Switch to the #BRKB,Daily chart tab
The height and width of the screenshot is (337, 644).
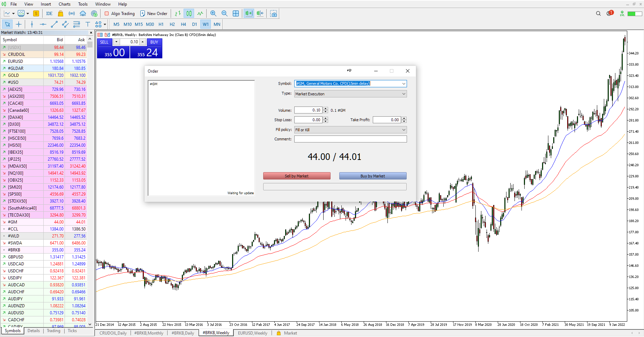183,333
